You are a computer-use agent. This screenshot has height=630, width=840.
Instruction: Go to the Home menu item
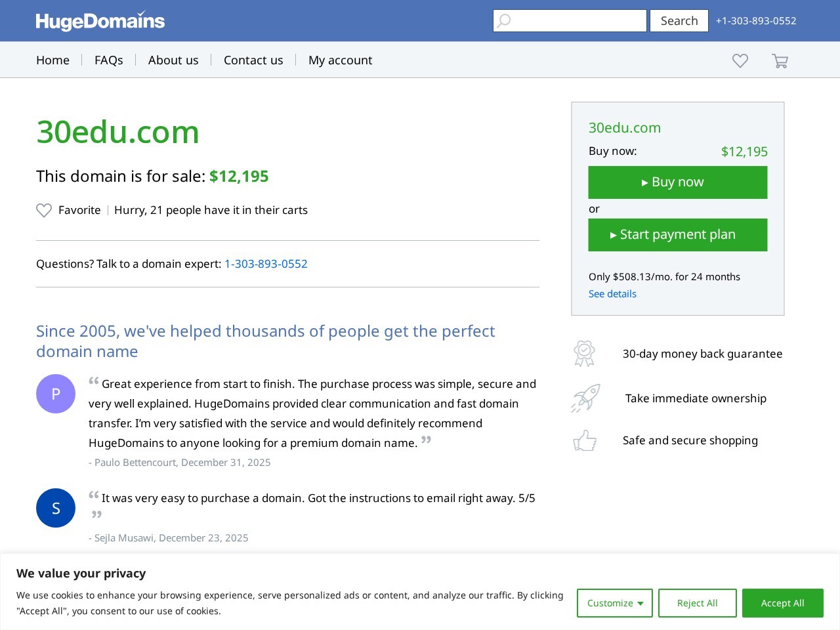click(52, 60)
